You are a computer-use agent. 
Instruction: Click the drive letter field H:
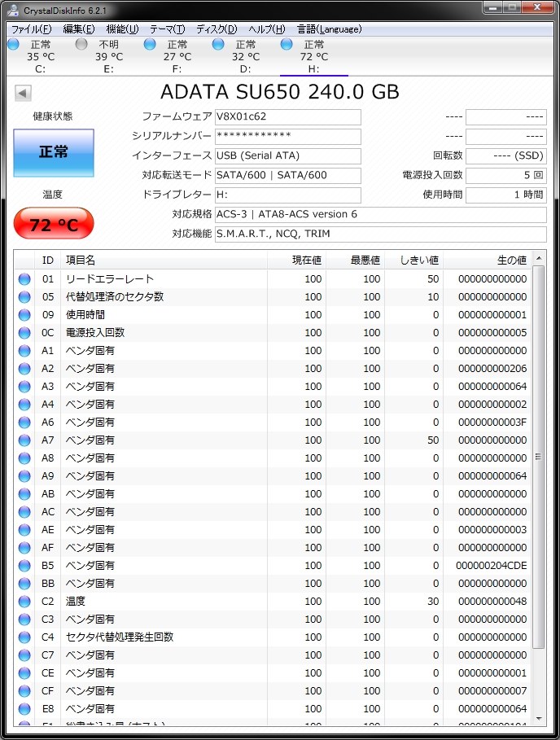tap(288, 195)
